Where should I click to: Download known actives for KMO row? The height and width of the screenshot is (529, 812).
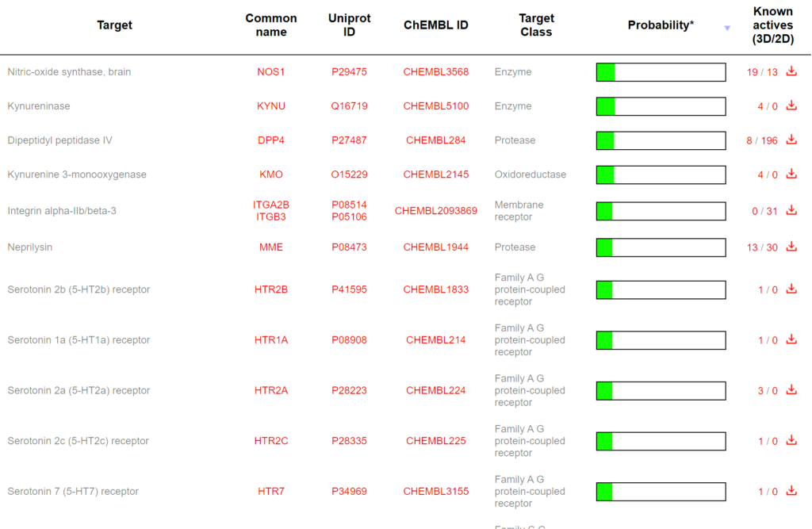coord(791,174)
